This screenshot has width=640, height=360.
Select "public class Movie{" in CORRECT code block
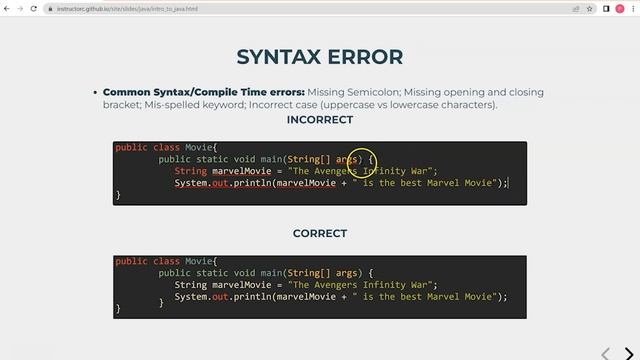[x=166, y=261]
